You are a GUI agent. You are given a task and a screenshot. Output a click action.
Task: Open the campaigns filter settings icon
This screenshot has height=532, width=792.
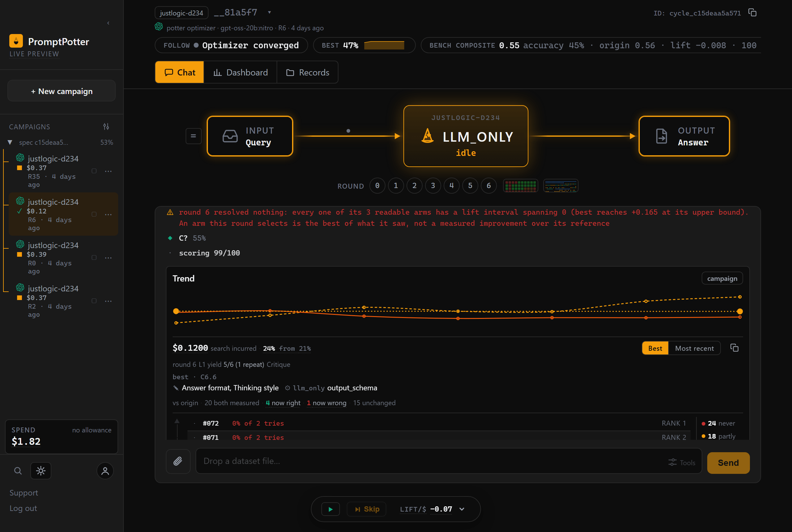pos(106,127)
